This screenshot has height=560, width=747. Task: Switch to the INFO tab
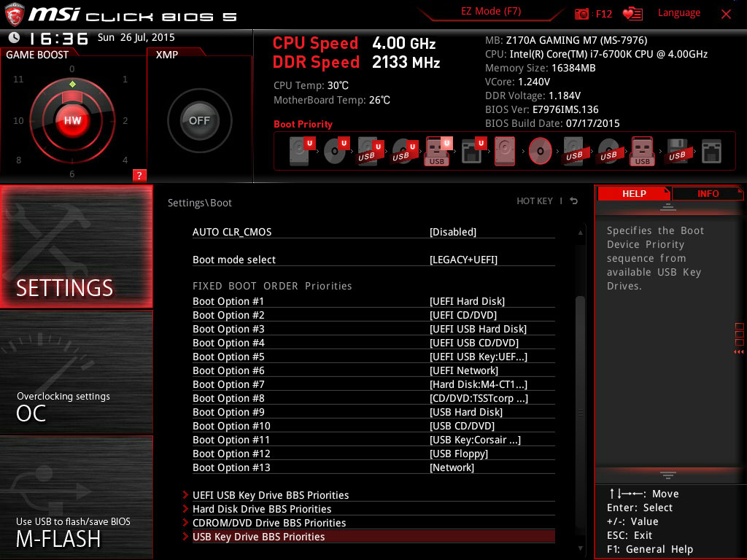coord(708,193)
